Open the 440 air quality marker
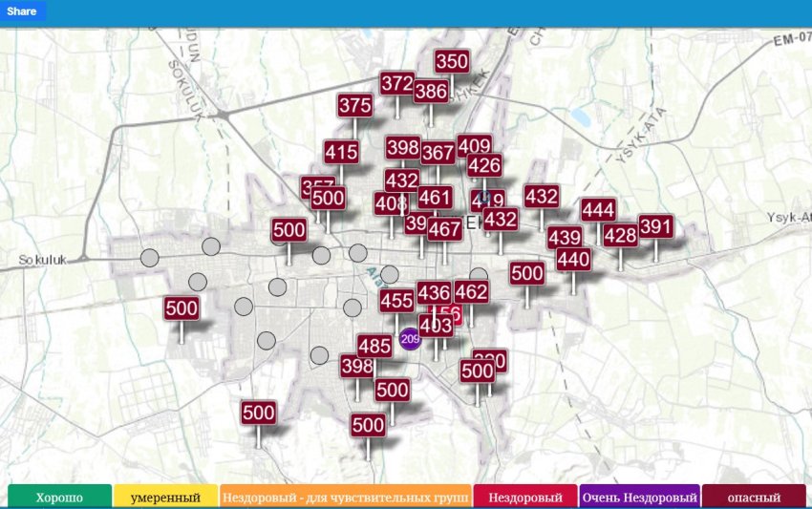 tap(573, 259)
